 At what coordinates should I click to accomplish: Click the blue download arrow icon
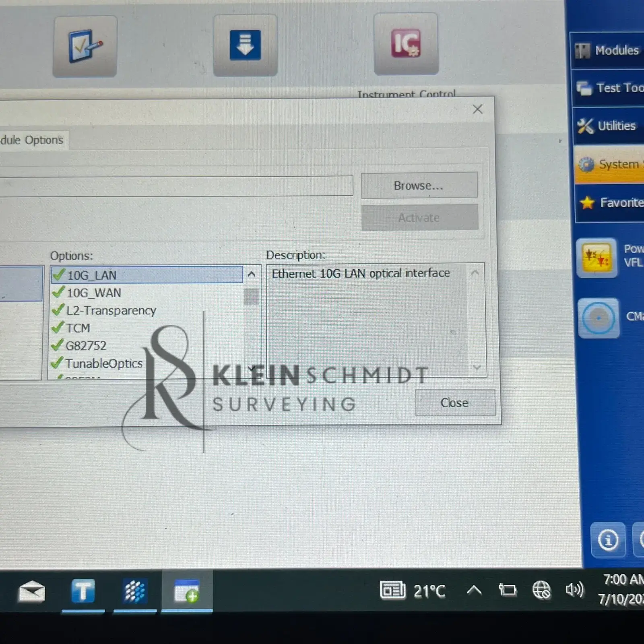coord(245,45)
